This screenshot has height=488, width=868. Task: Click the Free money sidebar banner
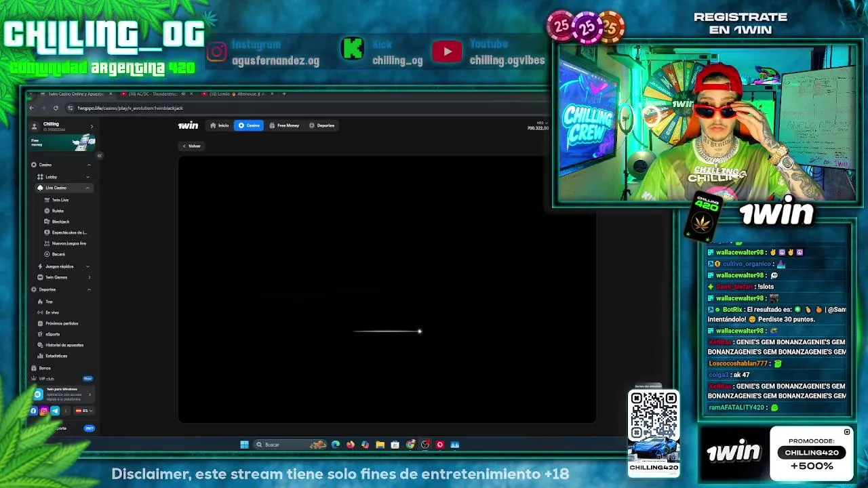point(62,142)
